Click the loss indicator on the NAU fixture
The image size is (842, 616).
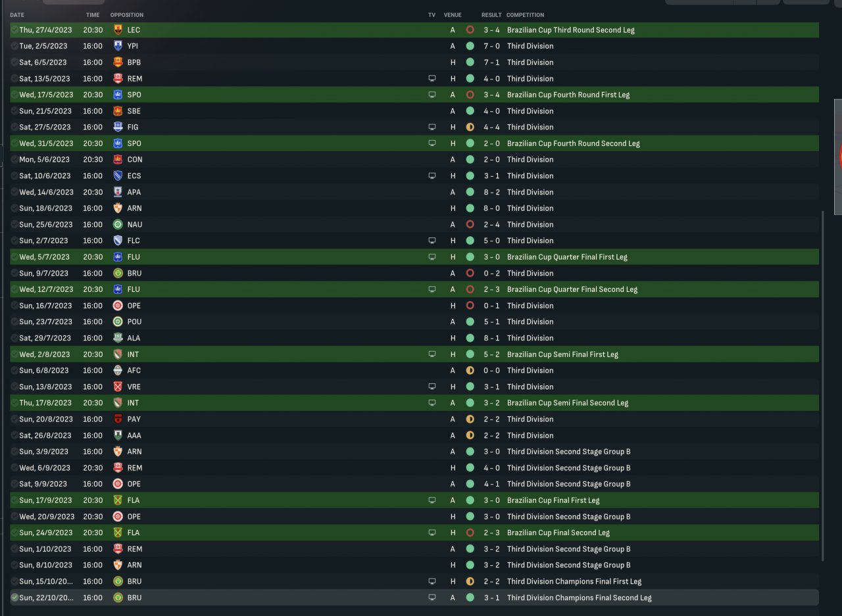tap(470, 224)
